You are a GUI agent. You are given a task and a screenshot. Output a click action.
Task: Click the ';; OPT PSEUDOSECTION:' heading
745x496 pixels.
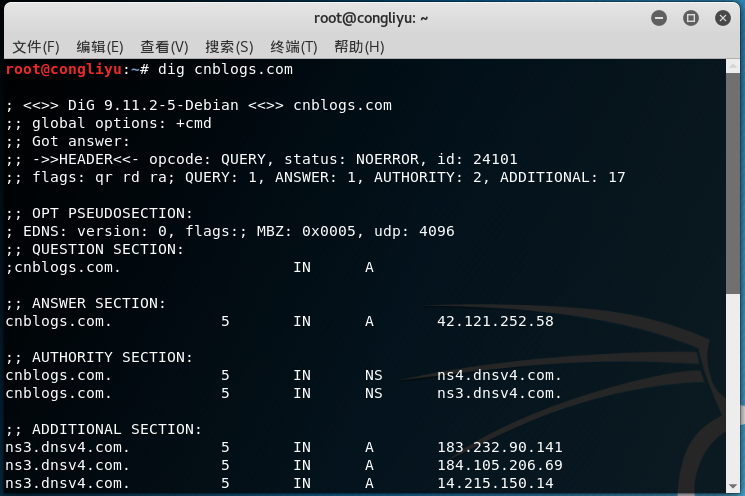point(99,213)
